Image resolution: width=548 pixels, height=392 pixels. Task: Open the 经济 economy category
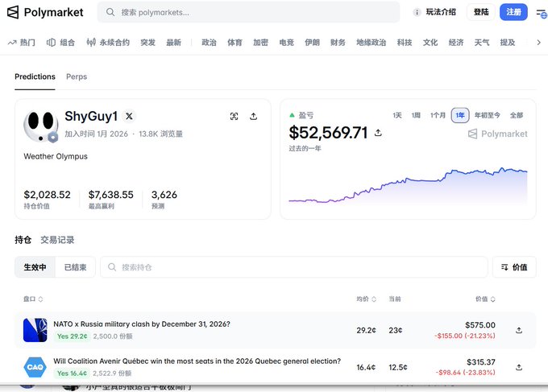(456, 43)
